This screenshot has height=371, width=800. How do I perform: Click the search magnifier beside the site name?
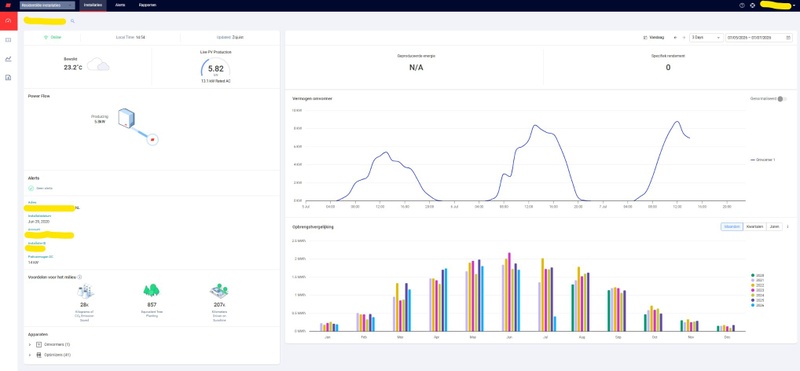pos(72,21)
